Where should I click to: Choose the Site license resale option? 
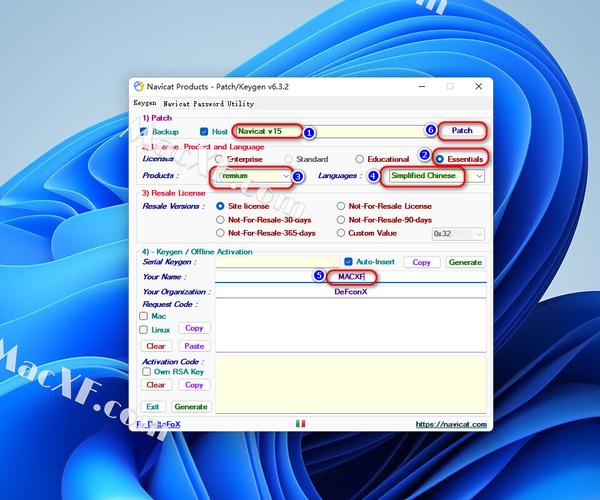coord(220,206)
